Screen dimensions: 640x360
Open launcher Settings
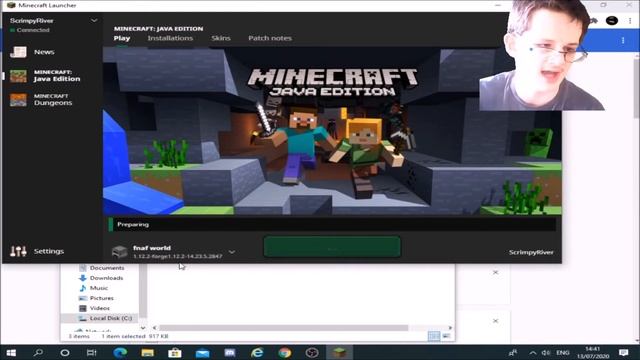(x=37, y=251)
